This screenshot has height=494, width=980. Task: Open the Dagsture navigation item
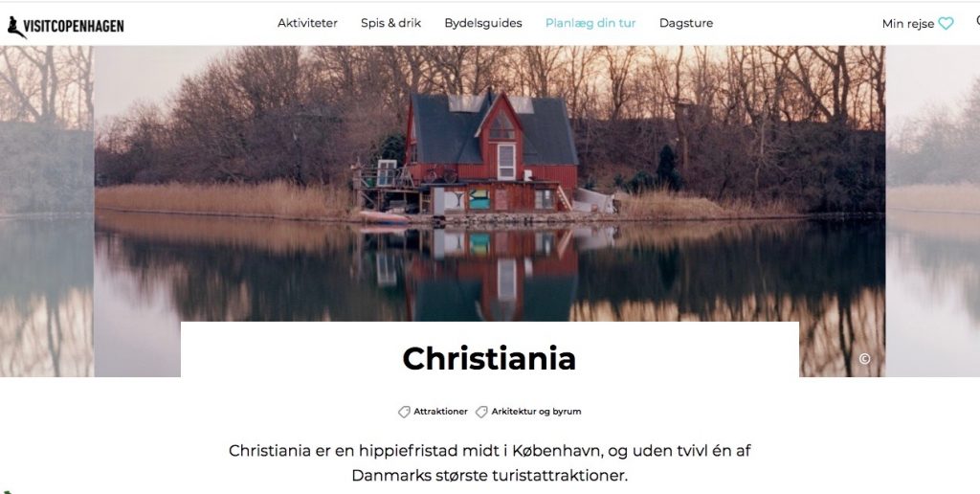click(685, 23)
